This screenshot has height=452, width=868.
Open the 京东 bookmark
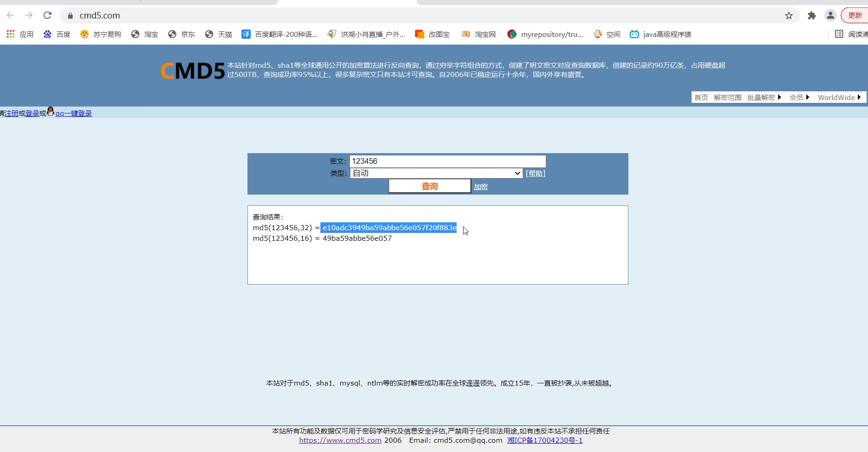point(181,34)
